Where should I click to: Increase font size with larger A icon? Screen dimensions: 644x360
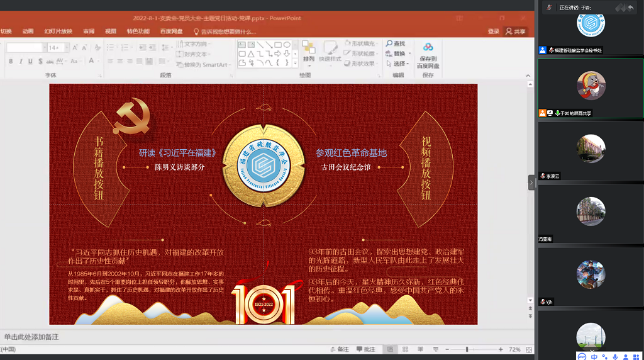click(x=75, y=48)
